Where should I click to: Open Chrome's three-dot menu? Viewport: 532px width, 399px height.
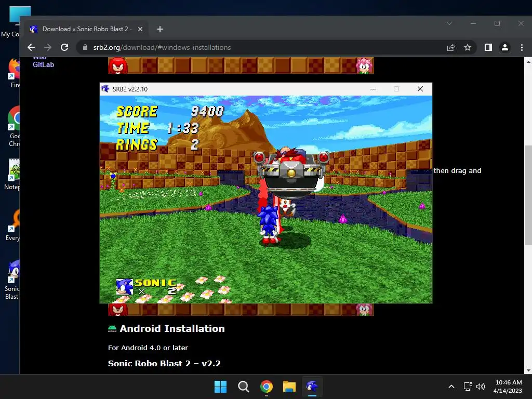522,47
